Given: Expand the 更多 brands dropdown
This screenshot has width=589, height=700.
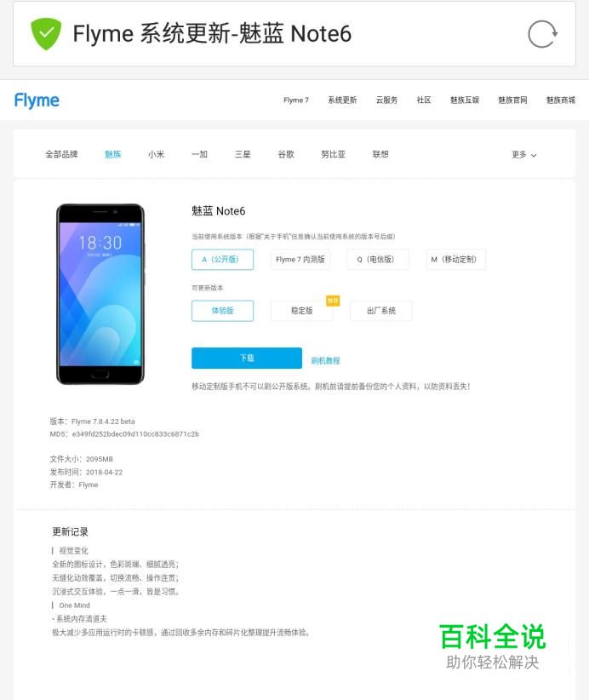Looking at the screenshot, I should coord(523,154).
